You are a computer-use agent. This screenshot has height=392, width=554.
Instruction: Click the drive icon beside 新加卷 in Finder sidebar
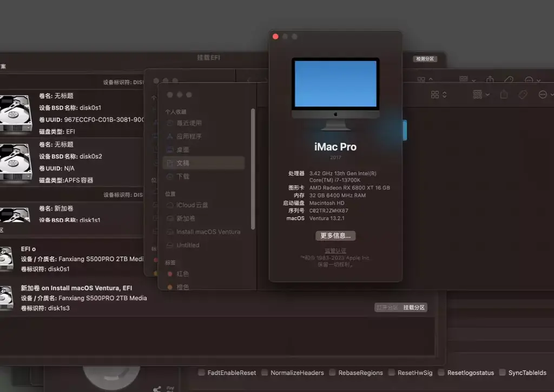(x=170, y=218)
